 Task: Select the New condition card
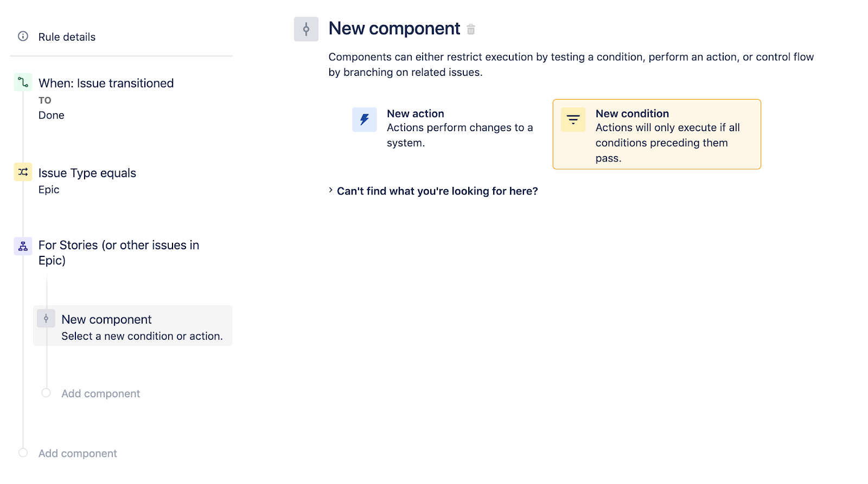[656, 134]
